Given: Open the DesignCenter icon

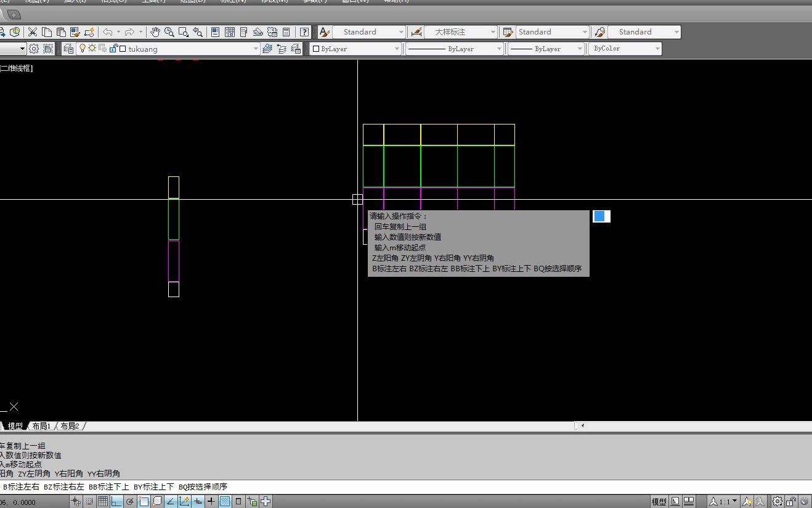Looking at the screenshot, I should 230,32.
